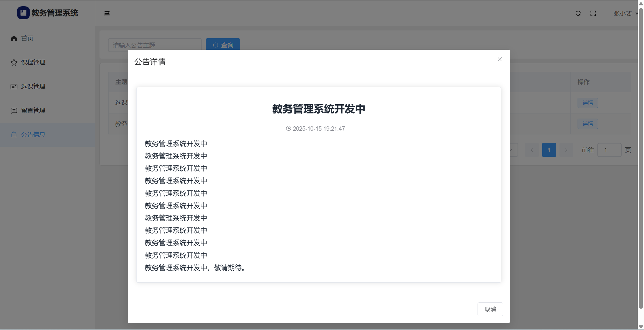
Task: Enter fullscreen using the expand icon
Action: tap(593, 13)
